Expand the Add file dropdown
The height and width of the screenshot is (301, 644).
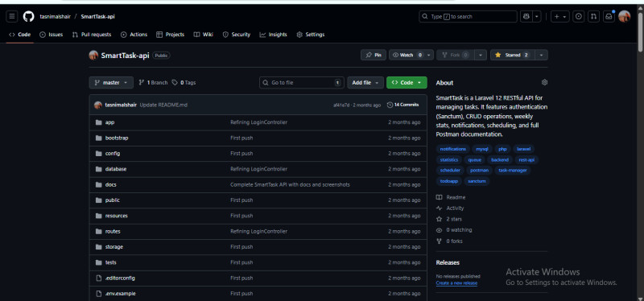365,83
